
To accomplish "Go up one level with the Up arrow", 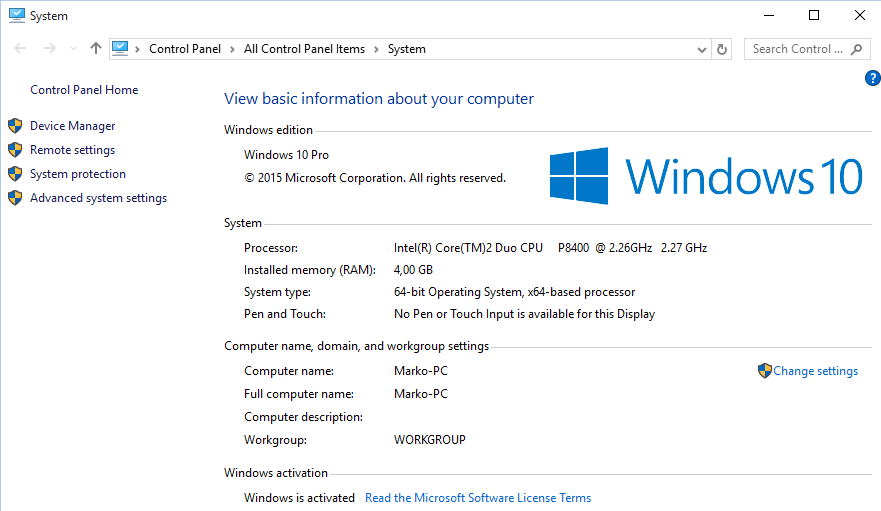I will (96, 48).
